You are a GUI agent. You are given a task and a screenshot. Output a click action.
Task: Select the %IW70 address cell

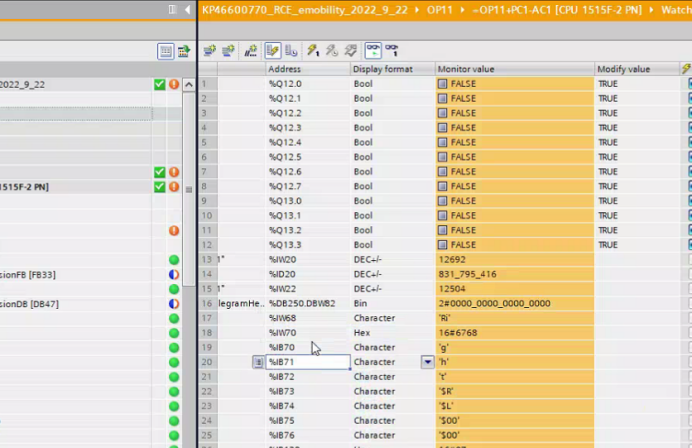coord(308,333)
